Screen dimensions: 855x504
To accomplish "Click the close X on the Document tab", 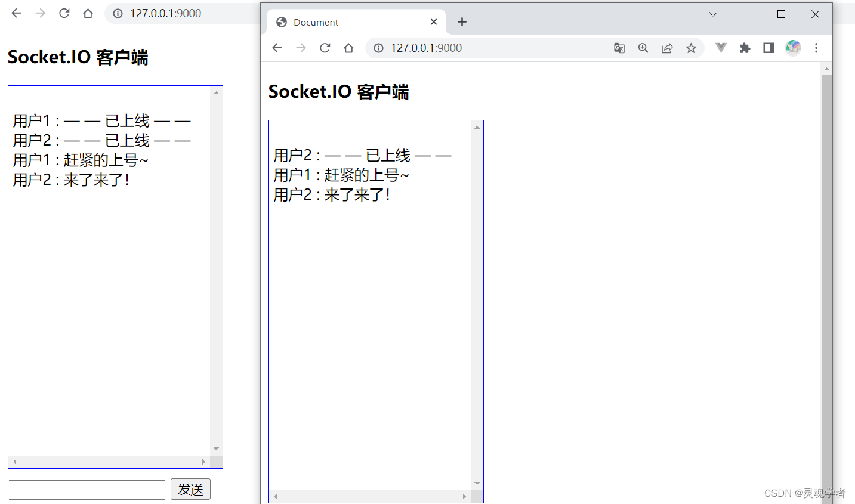I will point(434,21).
